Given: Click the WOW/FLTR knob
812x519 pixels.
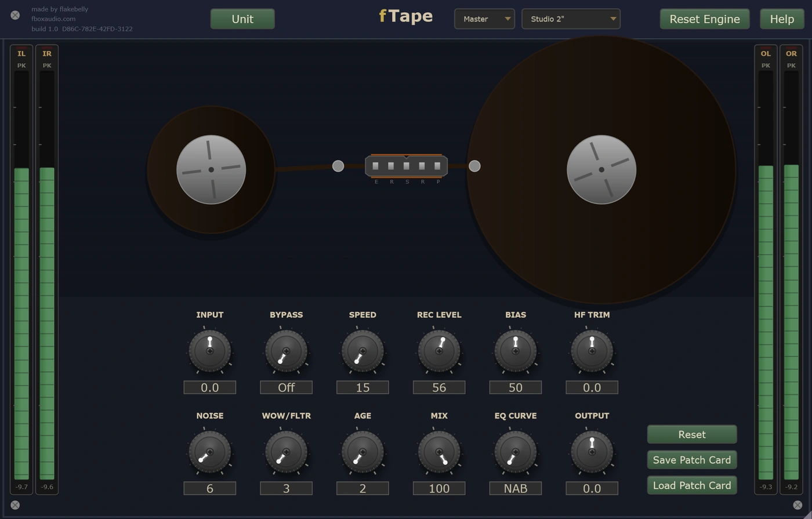Looking at the screenshot, I should tap(286, 452).
